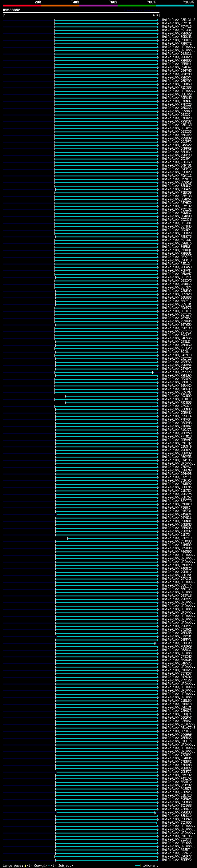Open hit UniRef100_P35131
197x868 pixels.
[x=177, y=23]
